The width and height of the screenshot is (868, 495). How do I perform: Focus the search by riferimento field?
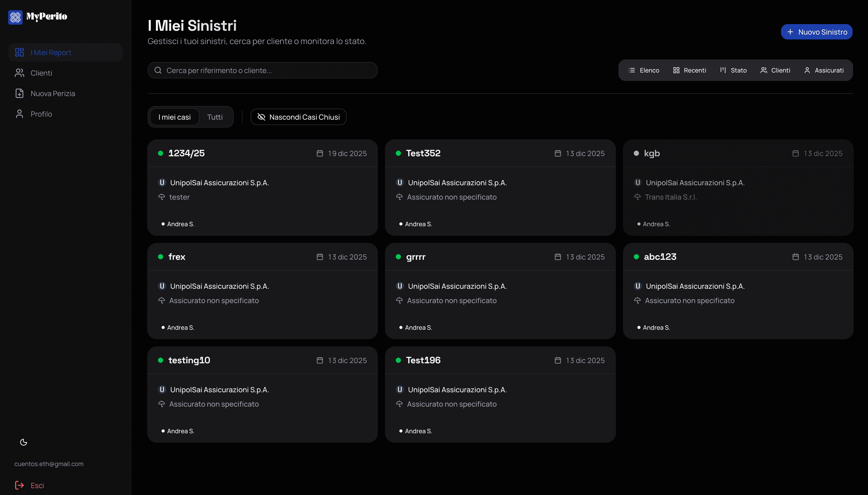click(x=269, y=70)
